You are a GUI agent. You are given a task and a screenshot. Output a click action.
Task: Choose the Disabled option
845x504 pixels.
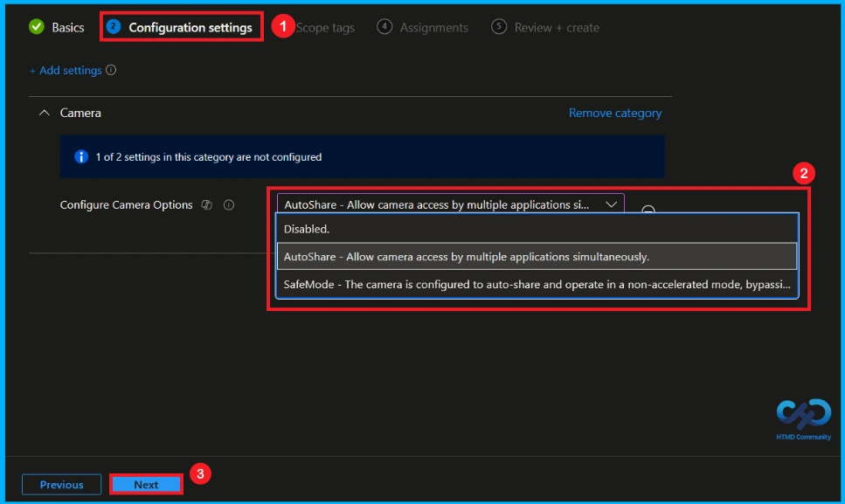[x=537, y=229]
